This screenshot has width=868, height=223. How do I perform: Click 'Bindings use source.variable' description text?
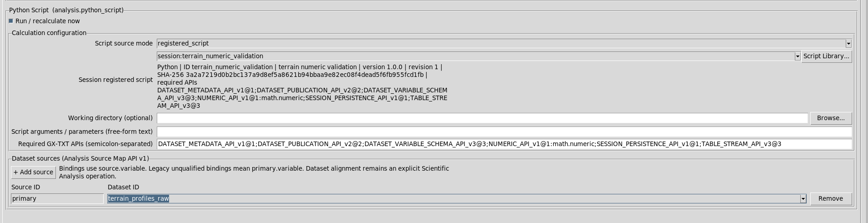(254, 172)
